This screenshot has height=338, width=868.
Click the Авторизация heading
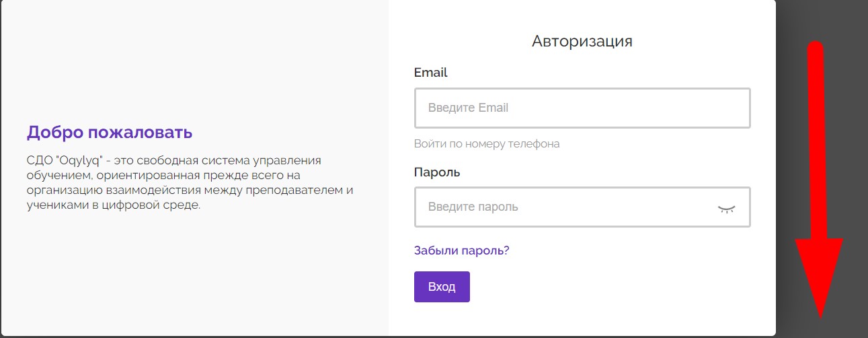(x=582, y=41)
